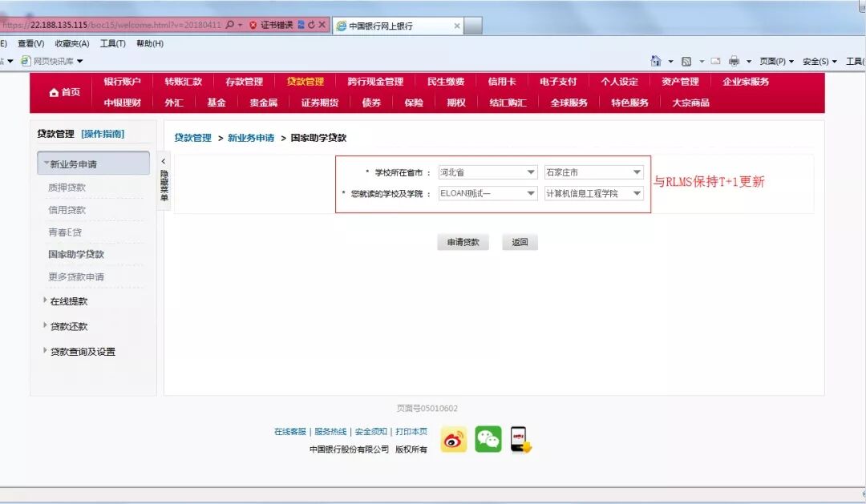Open the print icon on the browser toolbar

pos(734,61)
